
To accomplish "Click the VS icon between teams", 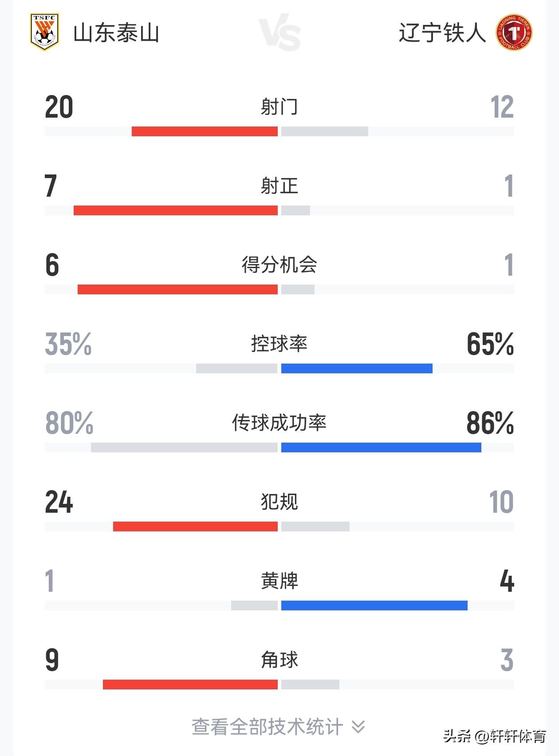I will click(279, 32).
